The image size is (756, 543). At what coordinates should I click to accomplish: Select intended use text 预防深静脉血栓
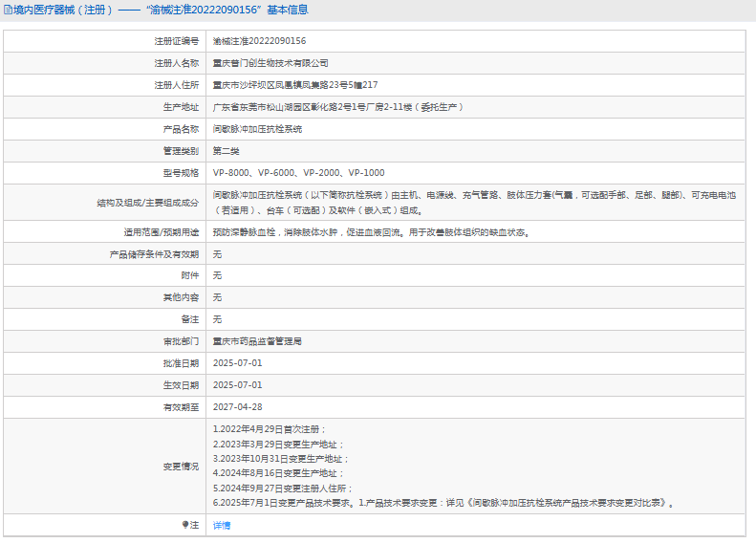tap(371, 232)
